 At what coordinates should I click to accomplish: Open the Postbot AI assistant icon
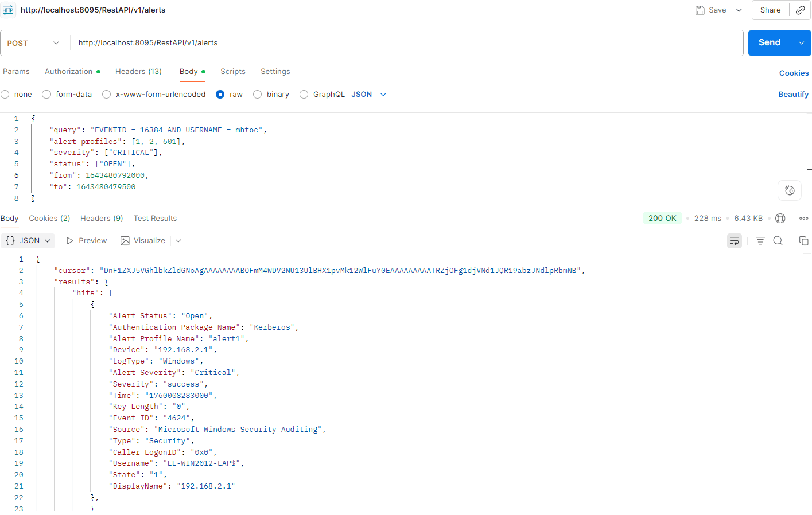pyautogui.click(x=789, y=190)
